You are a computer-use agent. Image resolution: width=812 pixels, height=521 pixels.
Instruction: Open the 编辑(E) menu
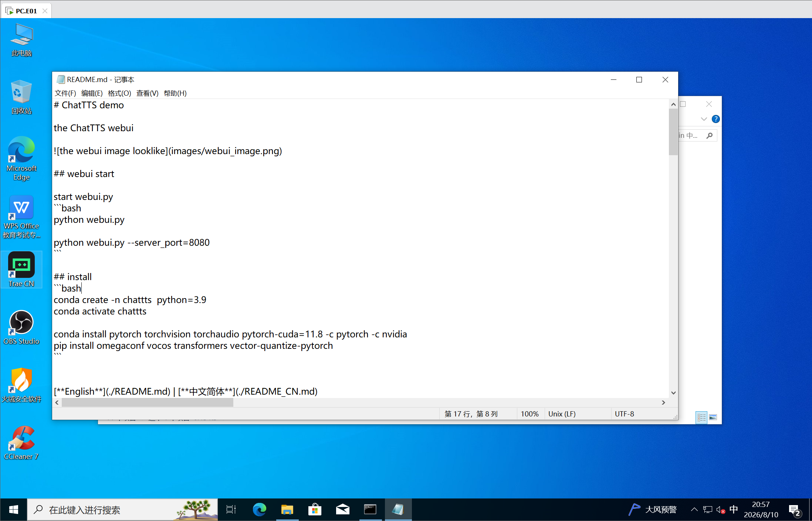point(92,93)
